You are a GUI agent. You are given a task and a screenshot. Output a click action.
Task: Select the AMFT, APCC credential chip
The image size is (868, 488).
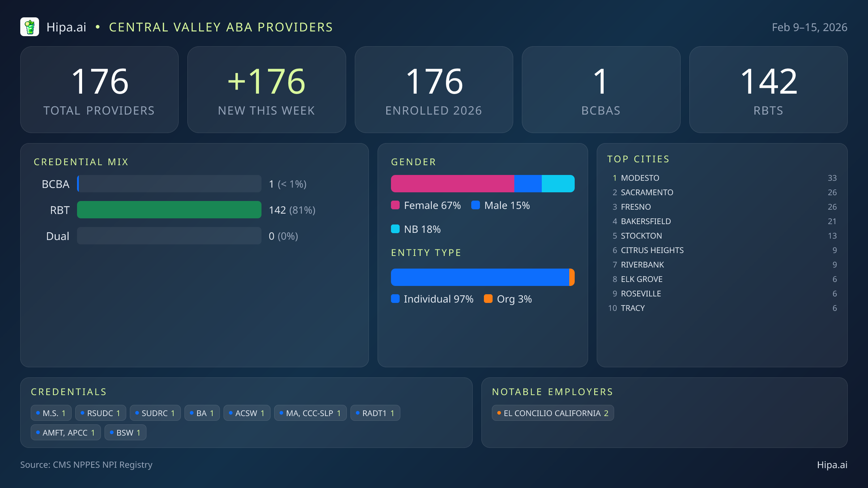click(x=65, y=433)
